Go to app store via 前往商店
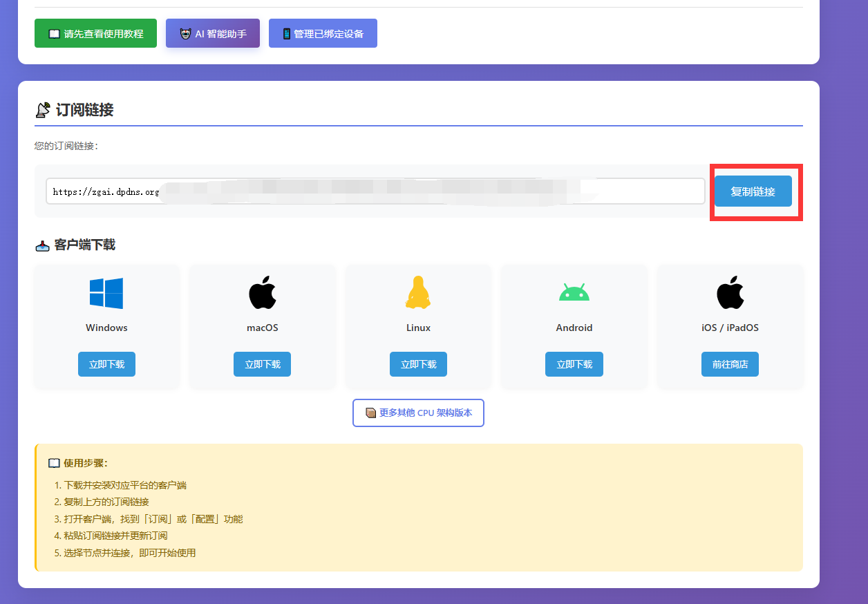The height and width of the screenshot is (604, 868). pos(730,364)
